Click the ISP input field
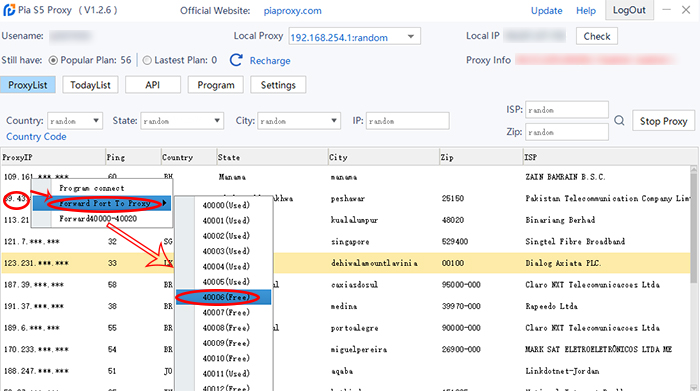The width and height of the screenshot is (700, 391). coord(567,110)
